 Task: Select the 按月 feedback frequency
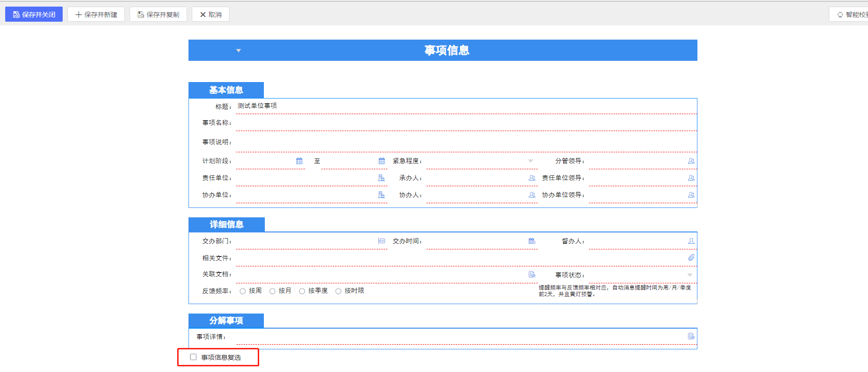pos(272,291)
